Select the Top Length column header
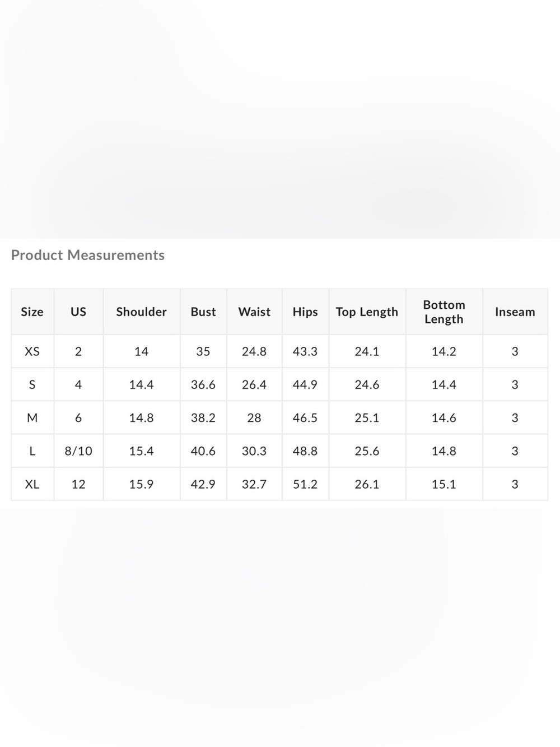This screenshot has height=747, width=560. [x=367, y=312]
